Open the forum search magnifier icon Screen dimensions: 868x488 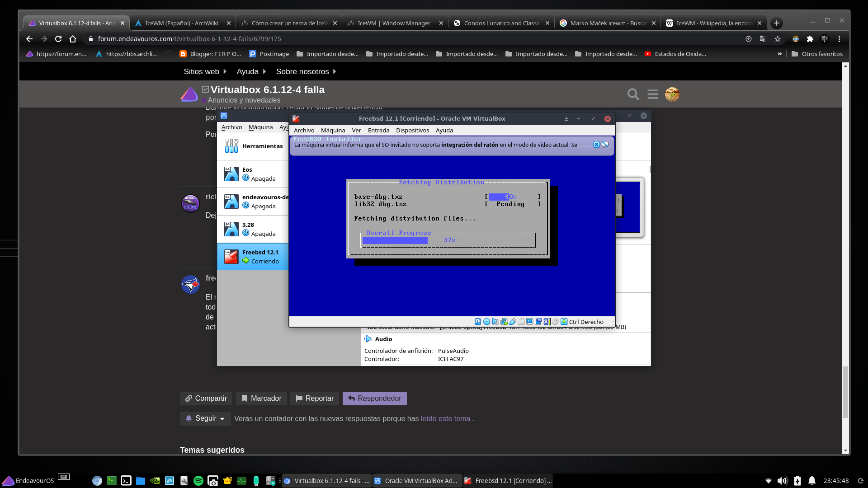click(x=633, y=94)
